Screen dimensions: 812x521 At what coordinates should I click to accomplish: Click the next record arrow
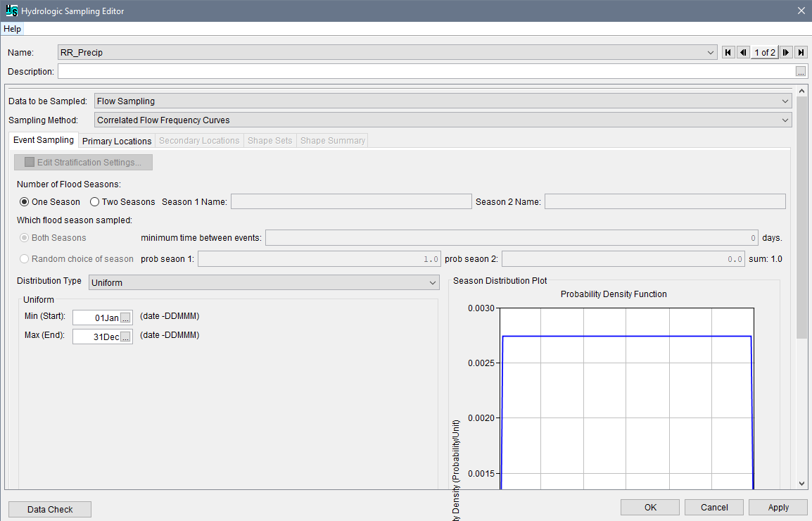coord(786,52)
